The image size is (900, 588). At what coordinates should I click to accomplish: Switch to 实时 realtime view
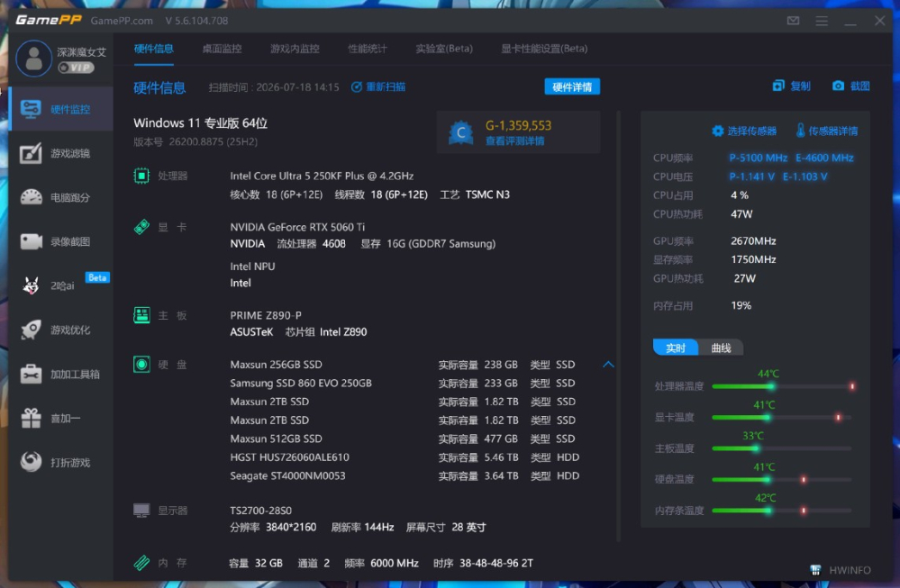click(x=676, y=348)
